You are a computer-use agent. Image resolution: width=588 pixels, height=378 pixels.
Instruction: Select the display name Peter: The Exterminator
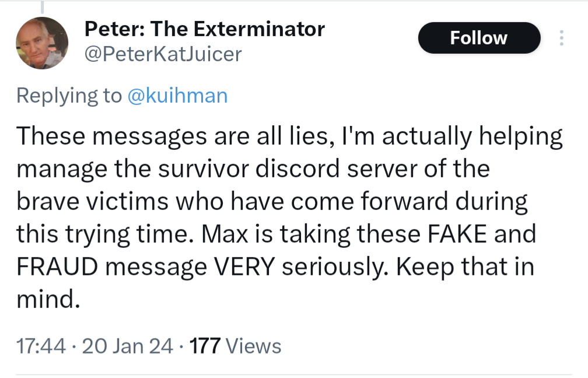pyautogui.click(x=204, y=29)
